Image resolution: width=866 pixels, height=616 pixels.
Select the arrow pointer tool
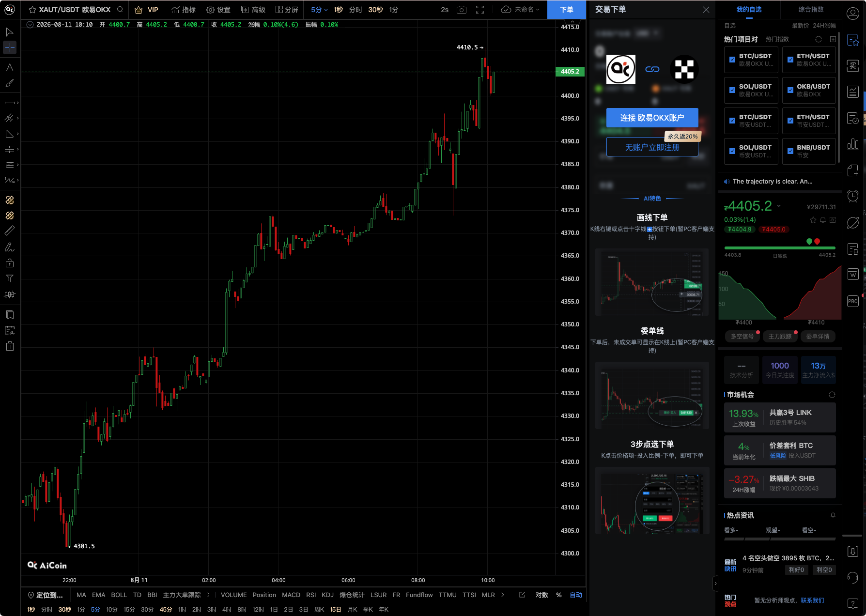coord(10,32)
